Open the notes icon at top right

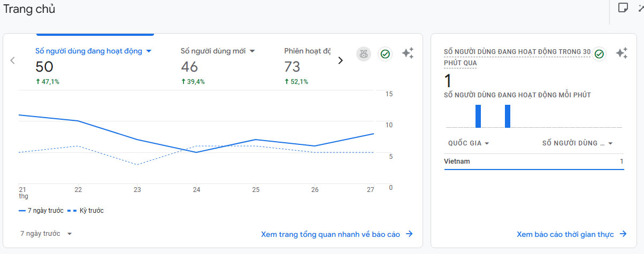pos(623,7)
